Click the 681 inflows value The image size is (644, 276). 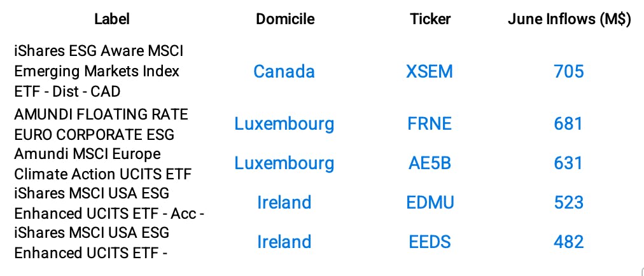pyautogui.click(x=569, y=123)
